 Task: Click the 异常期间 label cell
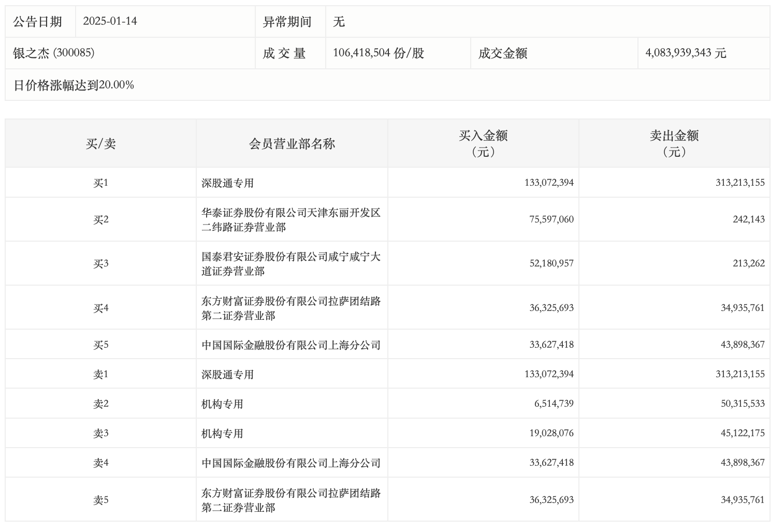tap(287, 22)
